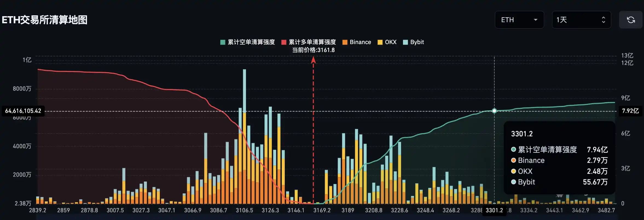Click x-axis label 3126.3
Screen dimensions: 644x220
pos(270,210)
